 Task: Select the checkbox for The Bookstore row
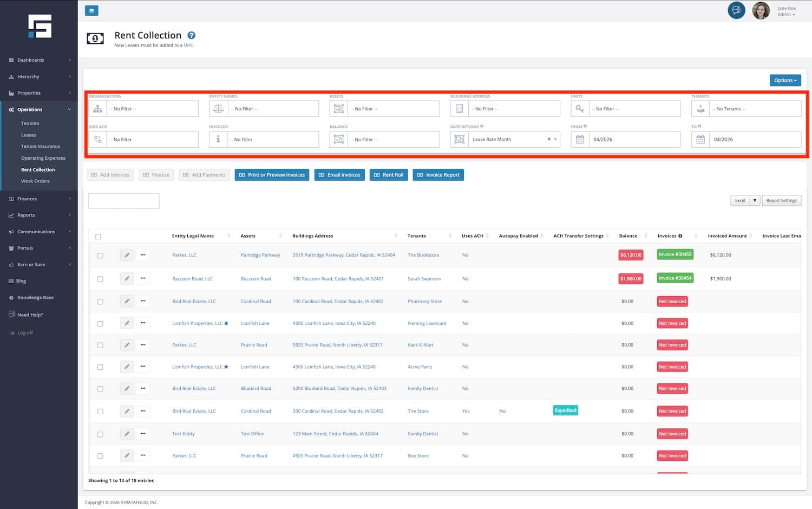(100, 256)
